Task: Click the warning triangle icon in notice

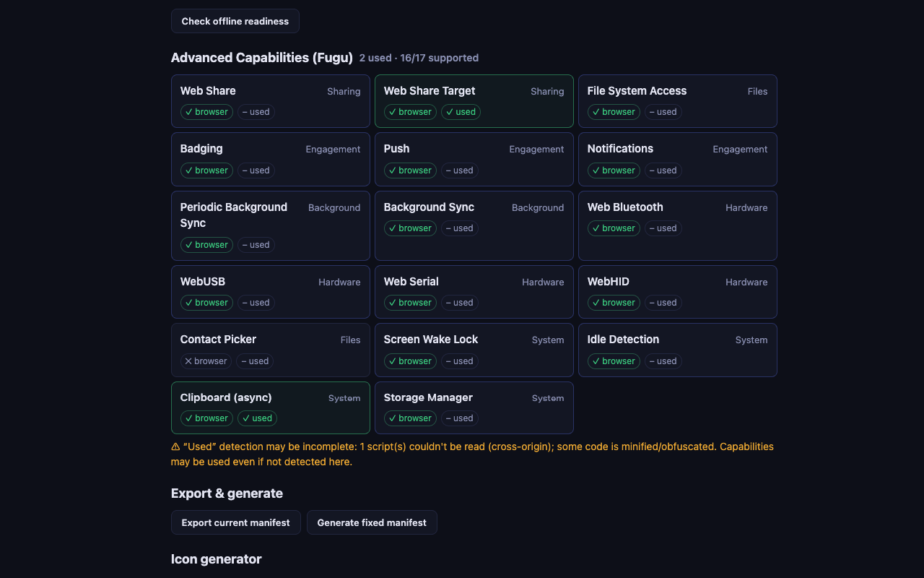Action: click(x=175, y=447)
